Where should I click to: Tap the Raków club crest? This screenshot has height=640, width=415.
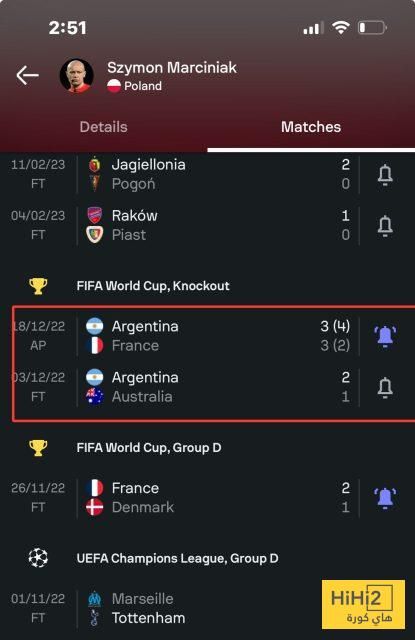95,216
